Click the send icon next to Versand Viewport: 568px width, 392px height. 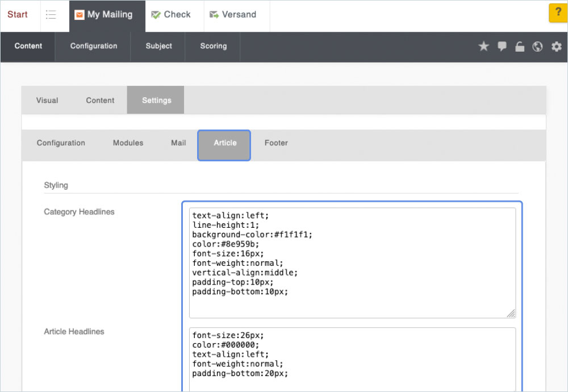(214, 15)
